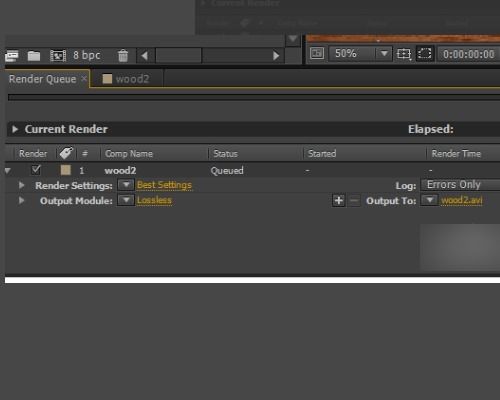Click the left scroll arrow in the Project panel
This screenshot has width=500, height=400.
pos(145,56)
